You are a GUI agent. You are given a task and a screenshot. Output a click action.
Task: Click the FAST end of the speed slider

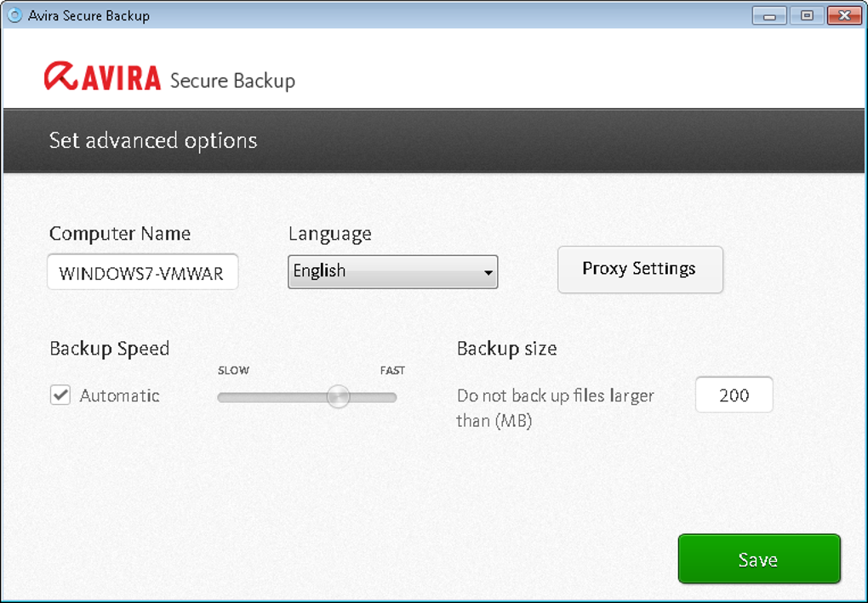[392, 397]
